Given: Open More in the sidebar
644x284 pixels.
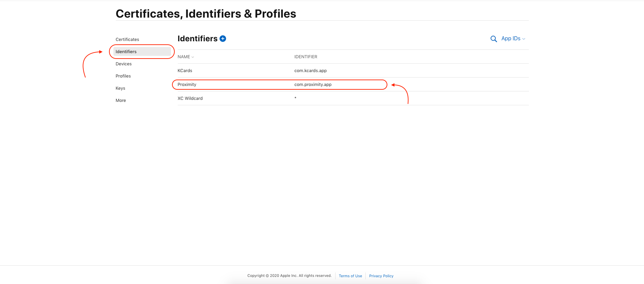Looking at the screenshot, I should tap(121, 101).
